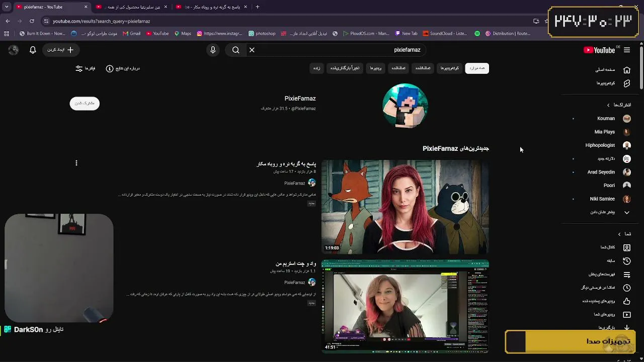The height and width of the screenshot is (362, 644).
Task: Open the PixieFarnaz channel name result
Action: tap(300, 99)
